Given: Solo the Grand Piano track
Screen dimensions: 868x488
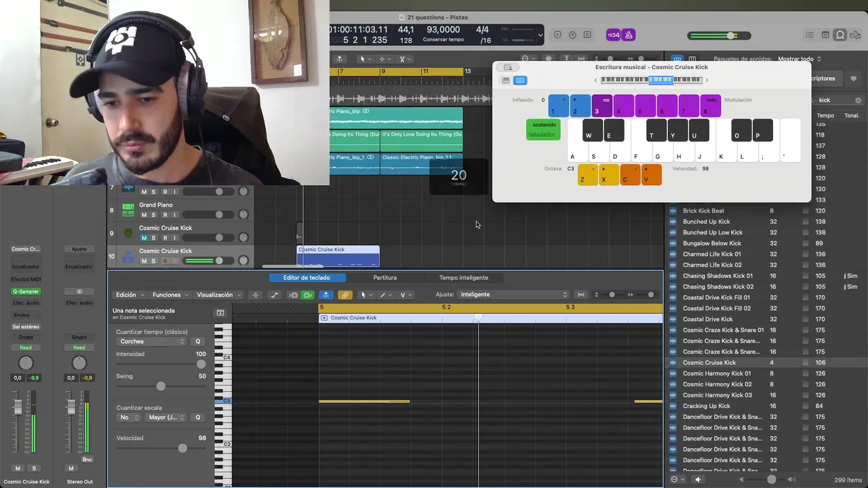Looking at the screenshot, I should [x=153, y=215].
